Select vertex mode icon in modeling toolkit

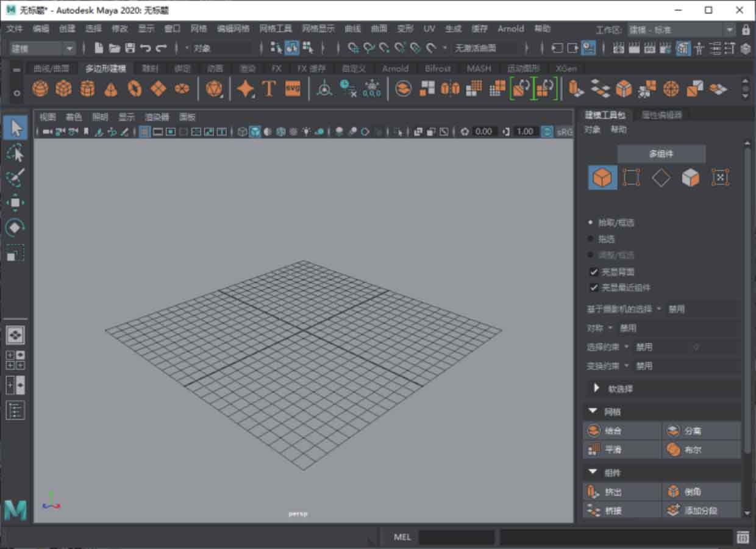click(632, 178)
